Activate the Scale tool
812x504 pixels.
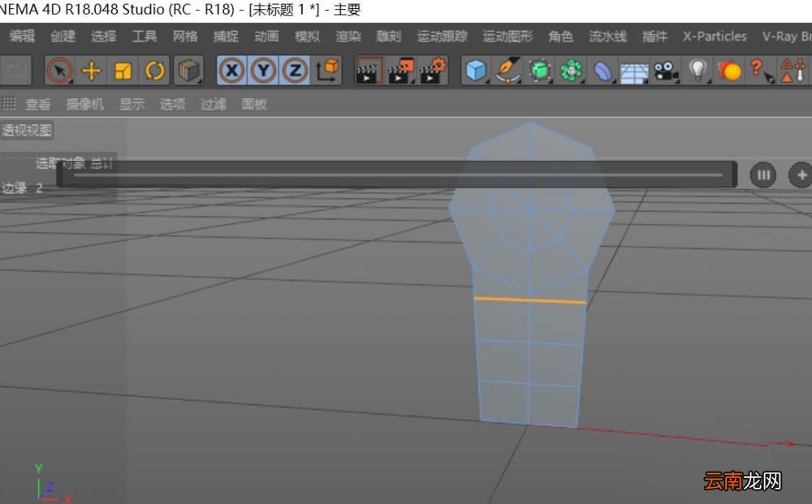[x=123, y=70]
